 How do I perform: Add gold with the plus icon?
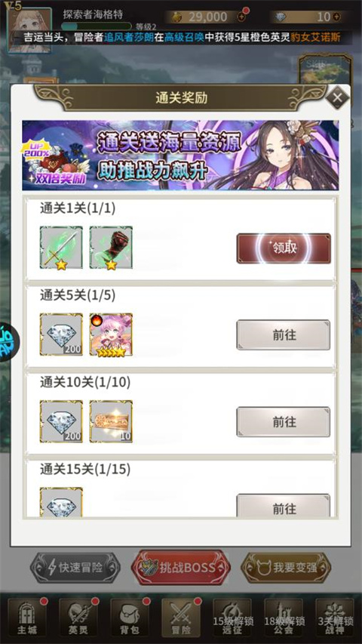(x=242, y=17)
